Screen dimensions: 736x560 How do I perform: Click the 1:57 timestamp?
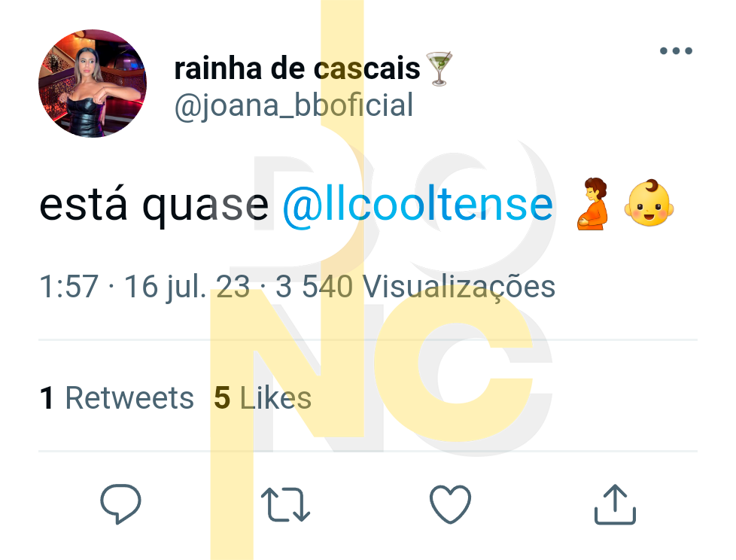click(x=69, y=286)
